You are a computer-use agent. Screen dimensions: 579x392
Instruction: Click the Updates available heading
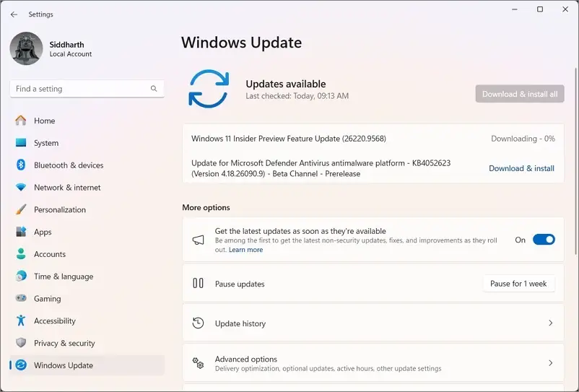tap(286, 84)
